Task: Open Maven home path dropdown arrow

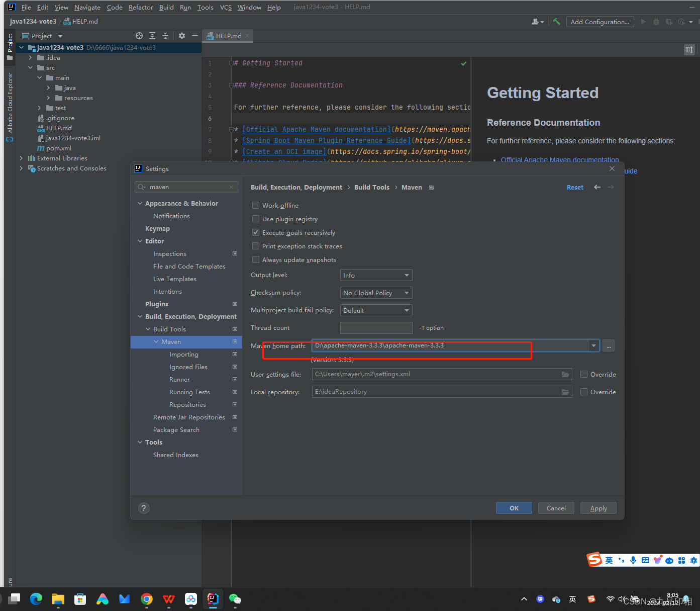Action: (x=594, y=346)
